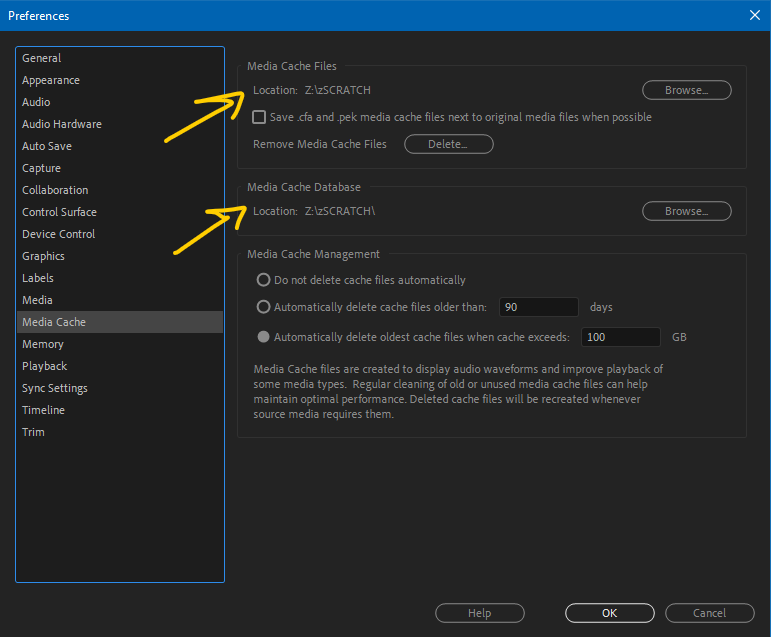Cancel the Preferences dialog
771x637 pixels.
[709, 613]
